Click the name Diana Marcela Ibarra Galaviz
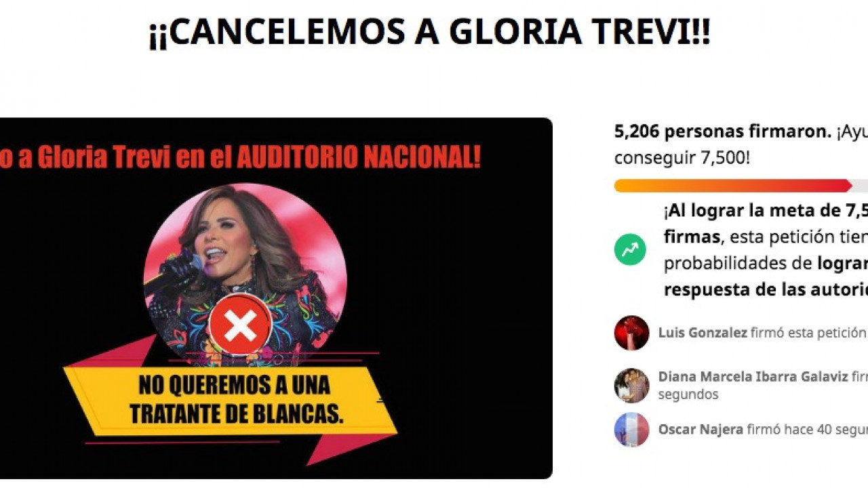This screenshot has height=488, width=868. pyautogui.click(x=752, y=377)
